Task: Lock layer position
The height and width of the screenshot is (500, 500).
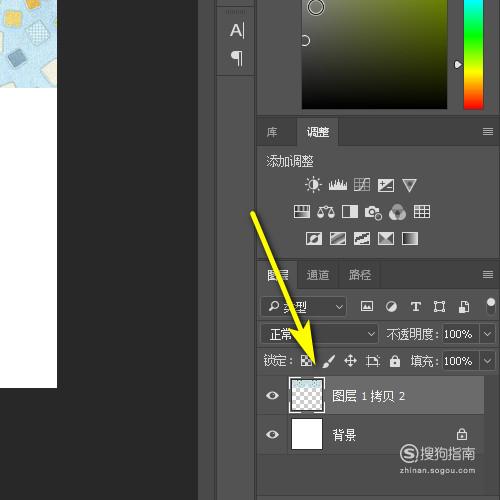Action: 350,361
